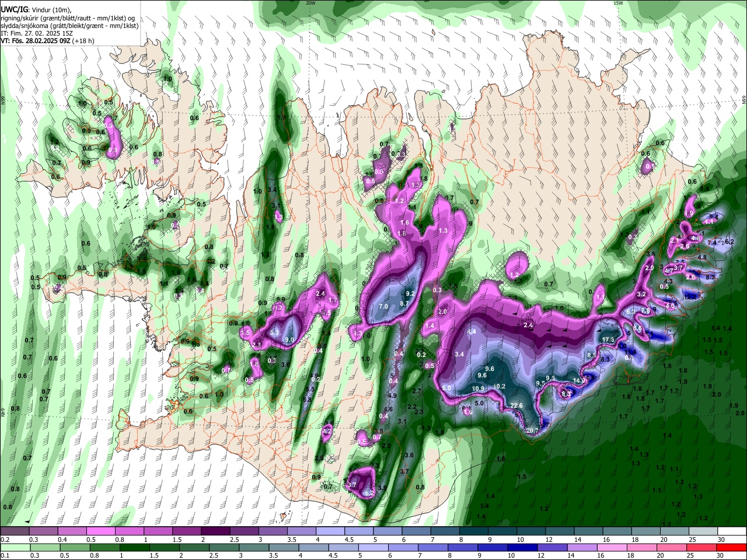Click the 12.2 value near the east coast

coord(690,296)
